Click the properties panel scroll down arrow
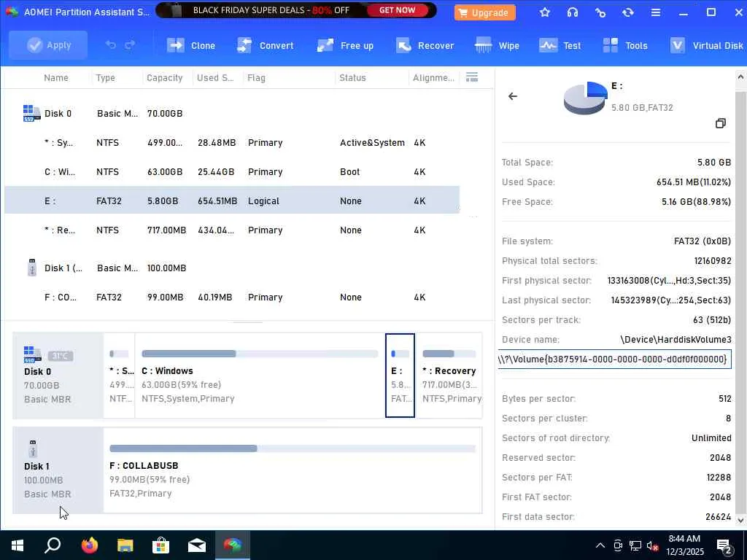This screenshot has width=747, height=560. coord(741,520)
